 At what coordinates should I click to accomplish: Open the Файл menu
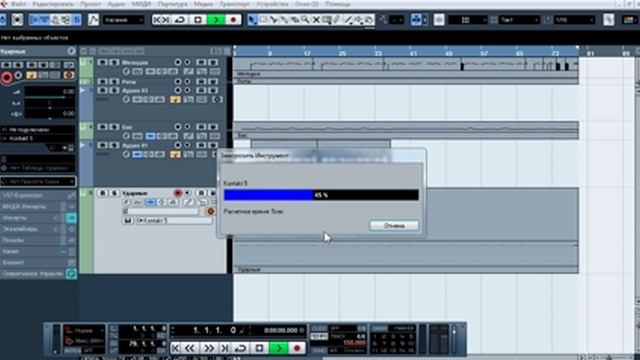tap(19, 4)
